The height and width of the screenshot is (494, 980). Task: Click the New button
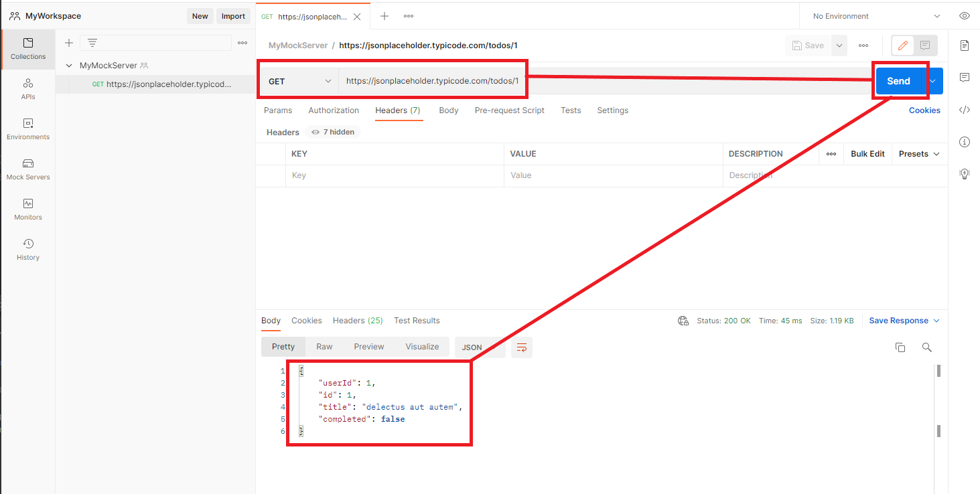tap(200, 16)
